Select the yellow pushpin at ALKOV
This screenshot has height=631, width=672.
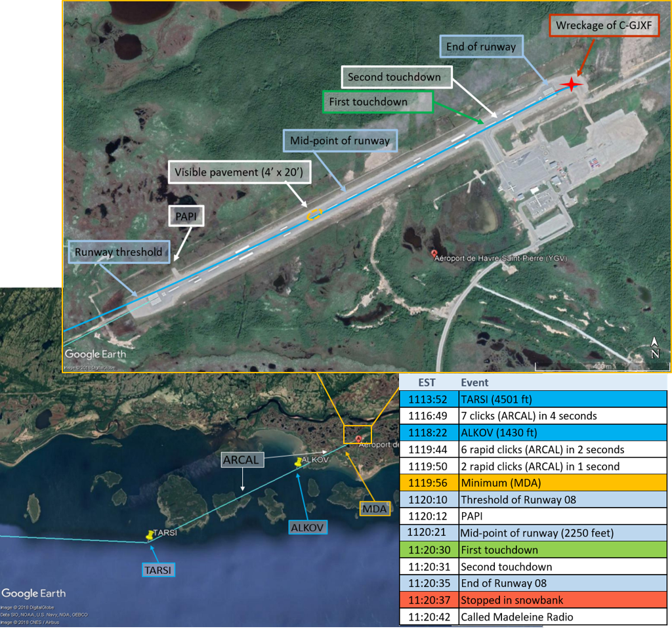301,462
